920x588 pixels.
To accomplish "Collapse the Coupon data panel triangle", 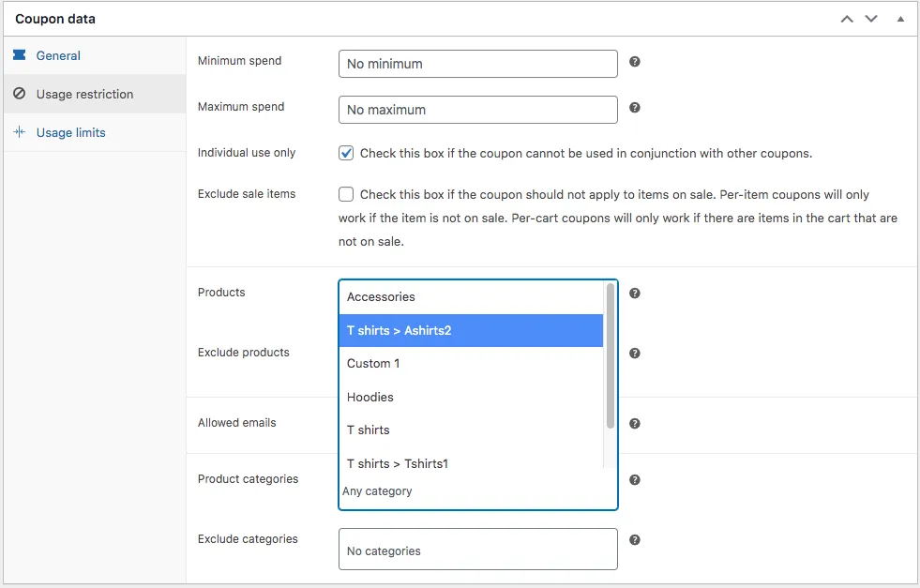I will point(901,19).
